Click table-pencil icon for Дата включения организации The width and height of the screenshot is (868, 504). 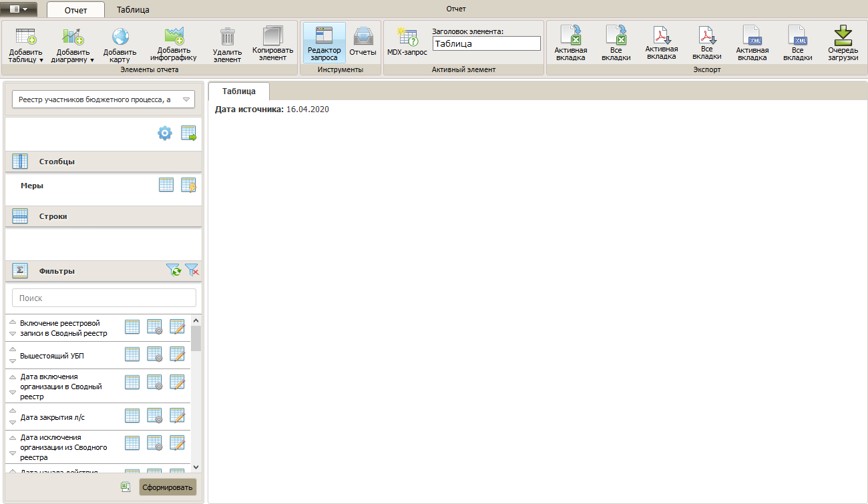click(177, 382)
